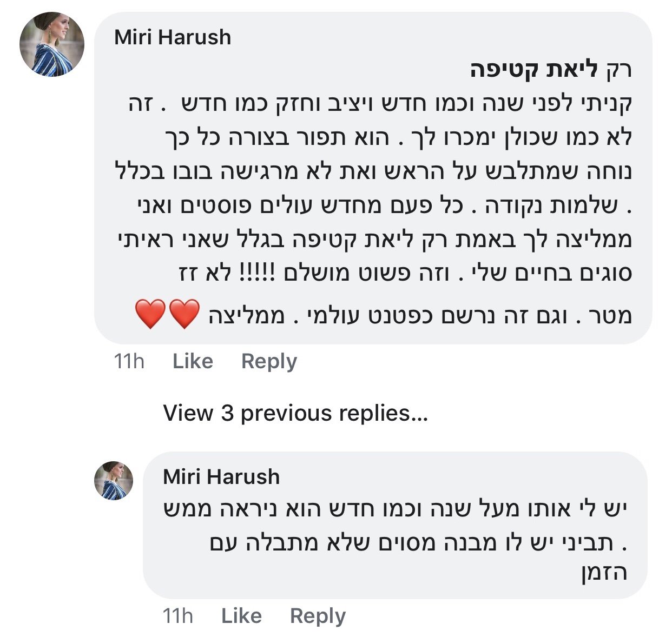
Task: Open the 11h timestamp under the nested reply
Action: tap(178, 616)
